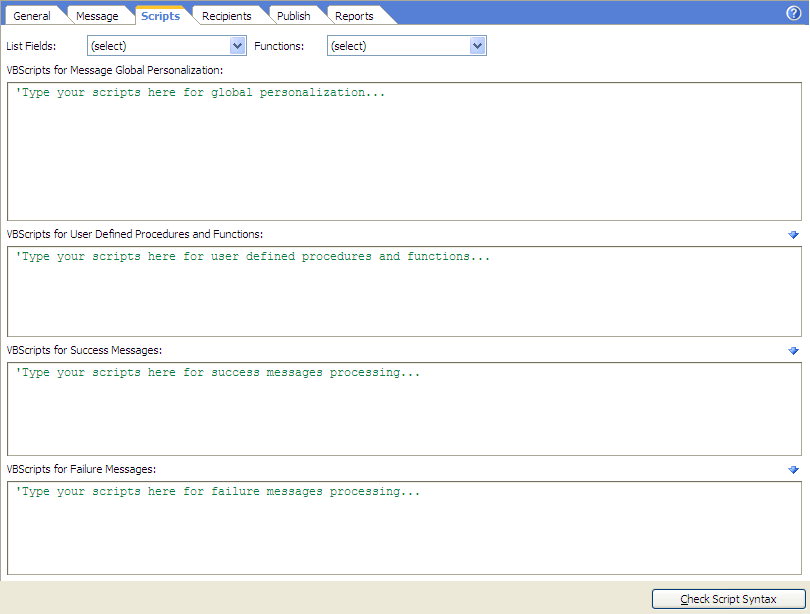Click the 'Functions:' label
Viewport: 810px width, 614px height.
[279, 46]
